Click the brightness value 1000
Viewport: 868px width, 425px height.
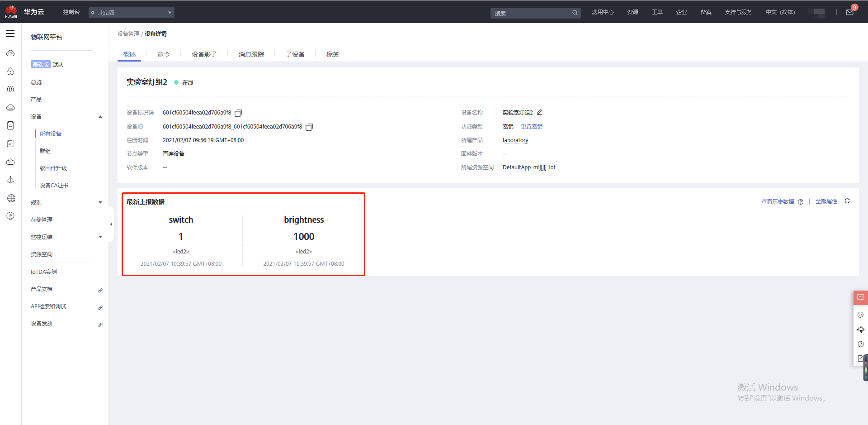(304, 237)
